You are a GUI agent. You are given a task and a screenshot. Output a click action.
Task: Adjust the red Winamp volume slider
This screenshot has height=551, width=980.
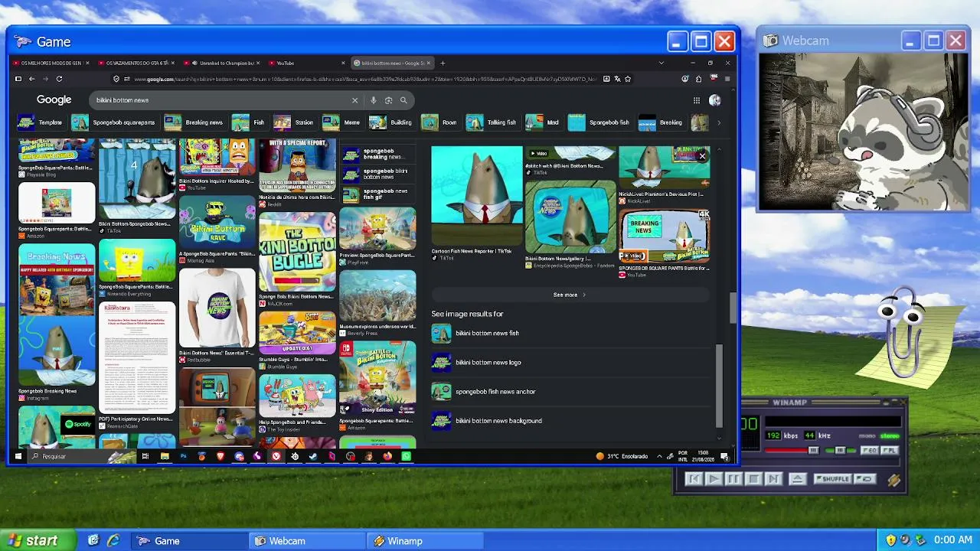tap(791, 451)
